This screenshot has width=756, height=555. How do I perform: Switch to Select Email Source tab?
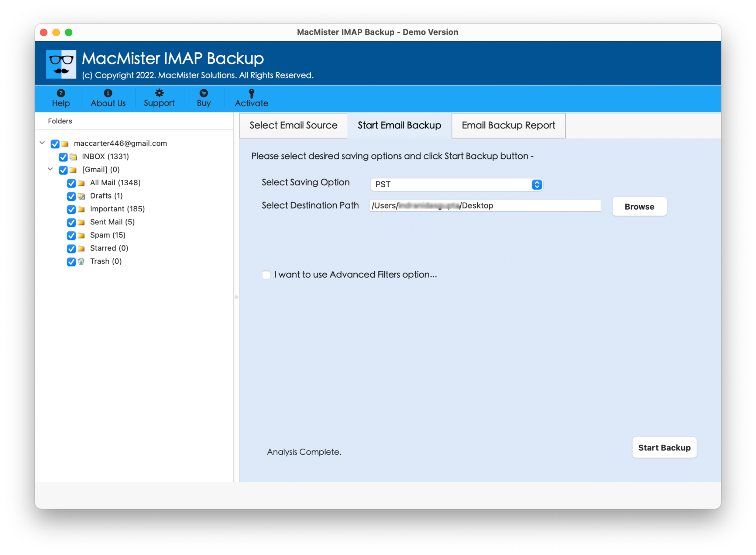click(x=293, y=125)
